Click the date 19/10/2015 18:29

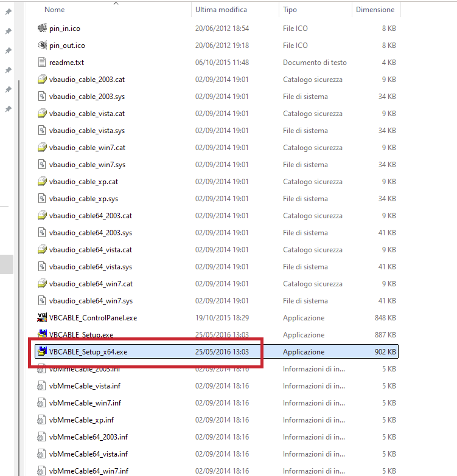coord(222,317)
